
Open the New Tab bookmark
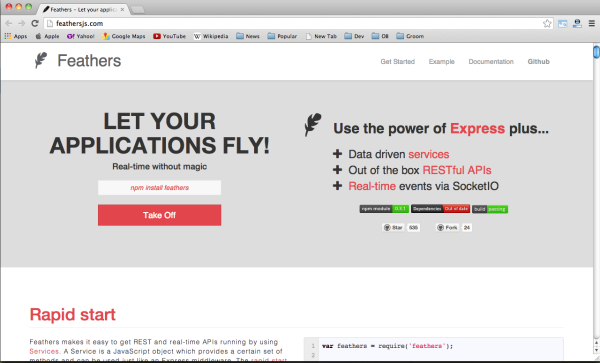tap(321, 36)
